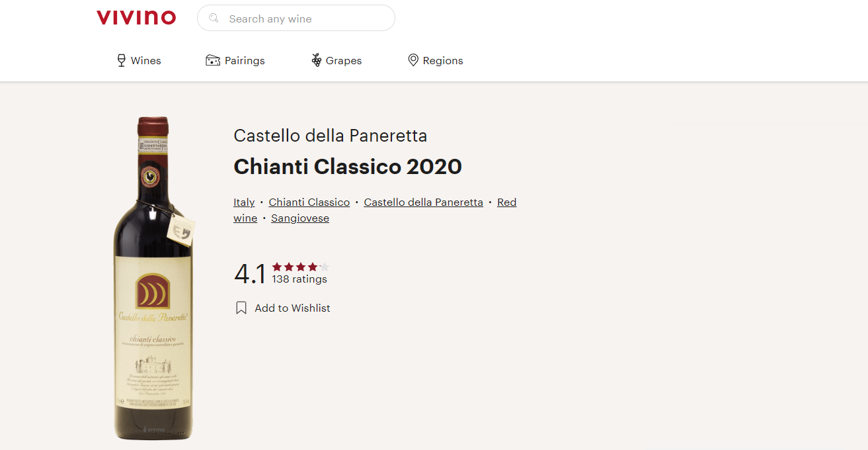This screenshot has width=868, height=450.
Task: Focus the 'Search any wine' field
Action: [304, 19]
